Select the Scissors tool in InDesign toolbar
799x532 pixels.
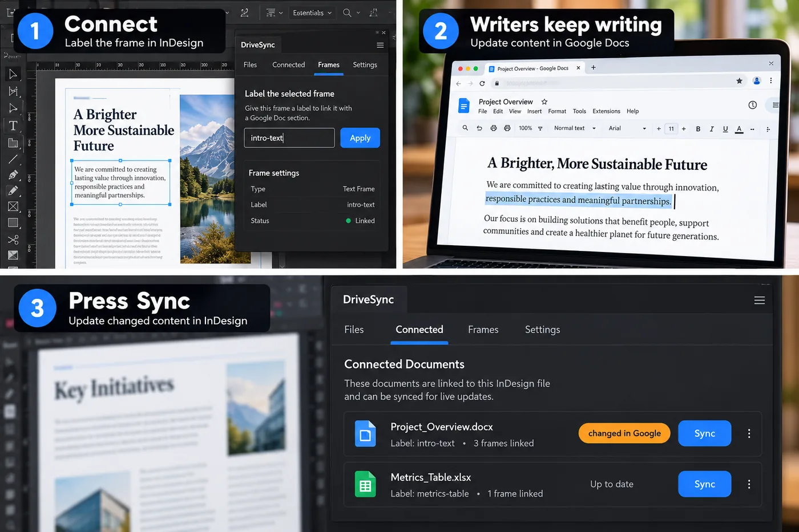pyautogui.click(x=13, y=239)
